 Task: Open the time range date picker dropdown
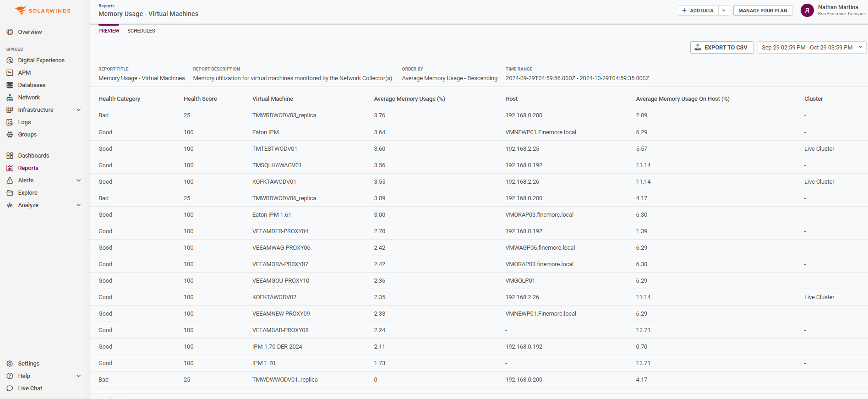[812, 47]
